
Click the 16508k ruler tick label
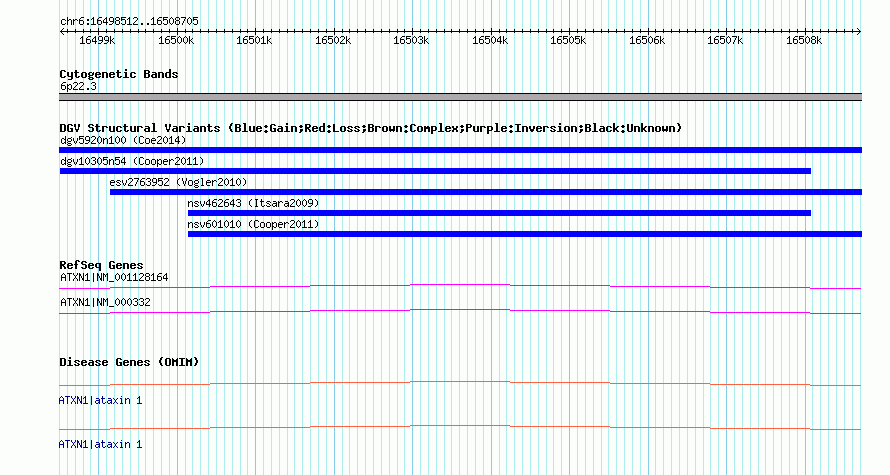[x=804, y=40]
